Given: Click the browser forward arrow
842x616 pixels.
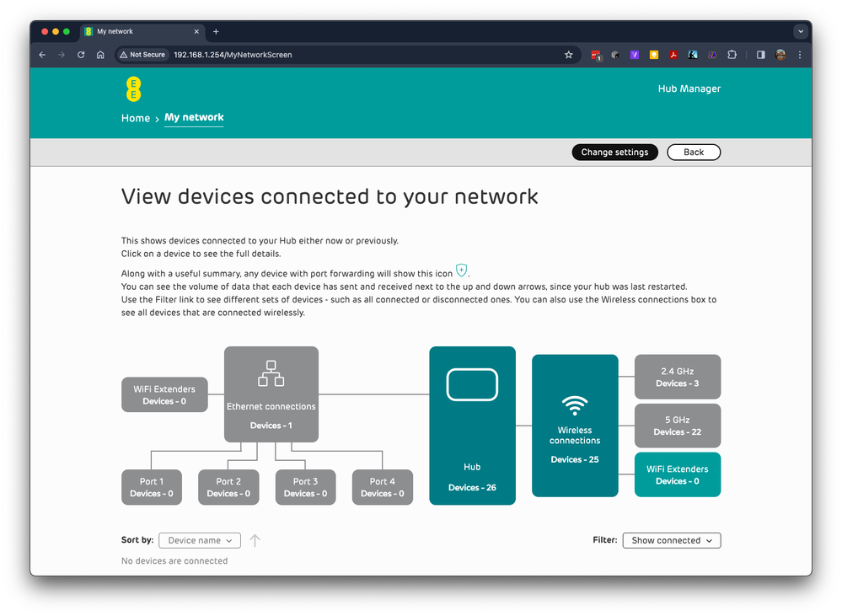Looking at the screenshot, I should [x=62, y=55].
